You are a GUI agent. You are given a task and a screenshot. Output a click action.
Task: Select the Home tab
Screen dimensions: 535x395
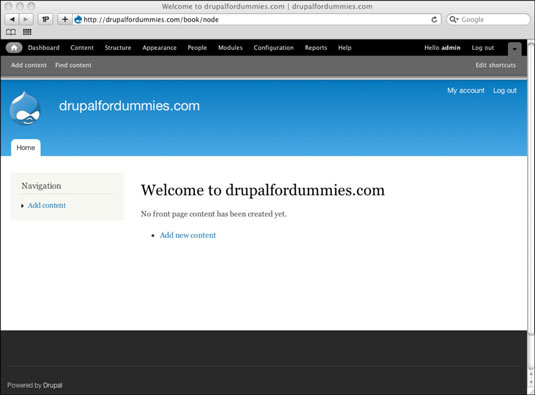tap(26, 148)
